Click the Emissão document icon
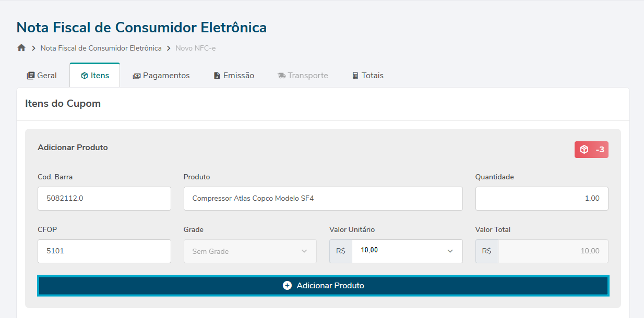This screenshot has width=644, height=318. (217, 76)
